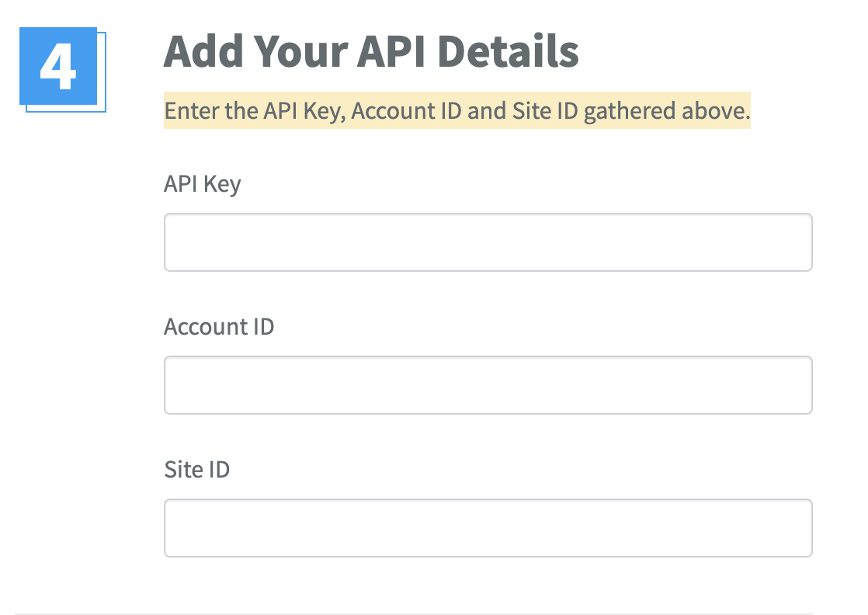
Task: Click "Site ID" within the highlighted instructions
Action: [x=545, y=112]
